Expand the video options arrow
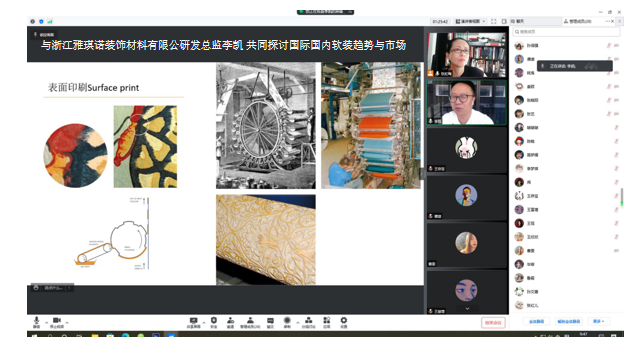Viewport: 640px width, 360px height. pos(67,323)
